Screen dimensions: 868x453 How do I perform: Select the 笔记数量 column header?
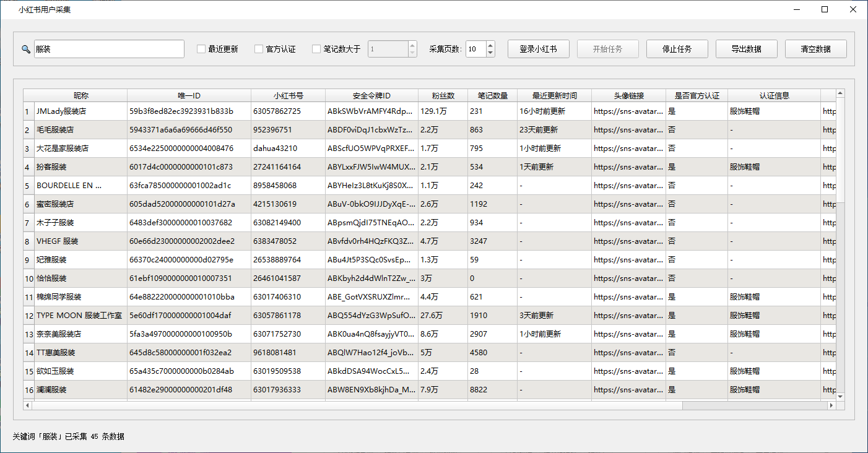tap(493, 96)
